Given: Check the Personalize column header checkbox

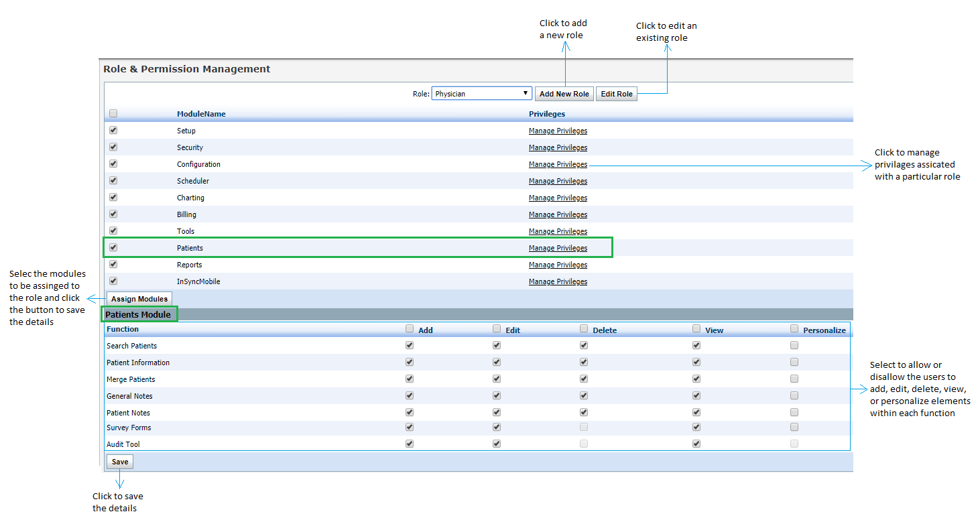Looking at the screenshot, I should (x=794, y=328).
